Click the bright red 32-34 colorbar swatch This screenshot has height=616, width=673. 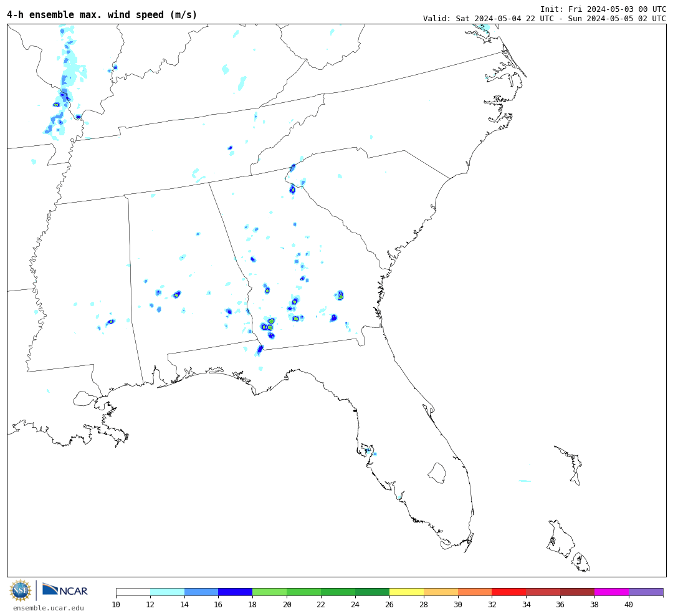tap(509, 592)
